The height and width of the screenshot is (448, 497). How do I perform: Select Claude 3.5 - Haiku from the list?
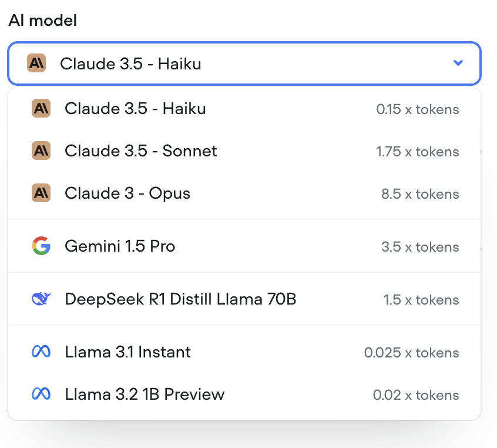click(x=244, y=109)
